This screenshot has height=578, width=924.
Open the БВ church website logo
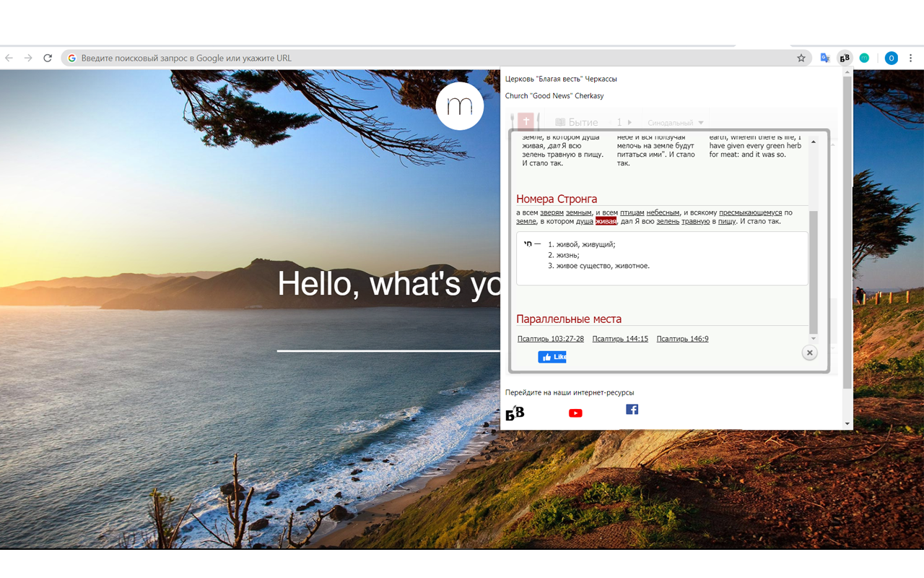point(515,413)
